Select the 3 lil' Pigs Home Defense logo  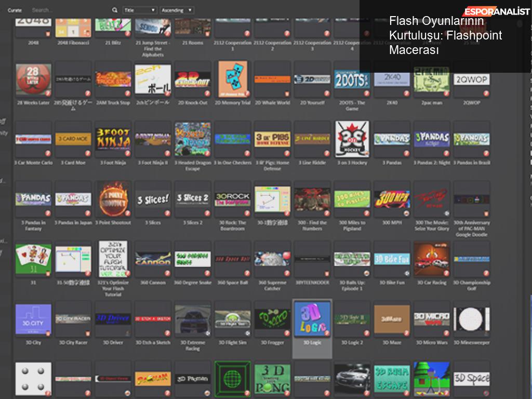pyautogui.click(x=272, y=139)
